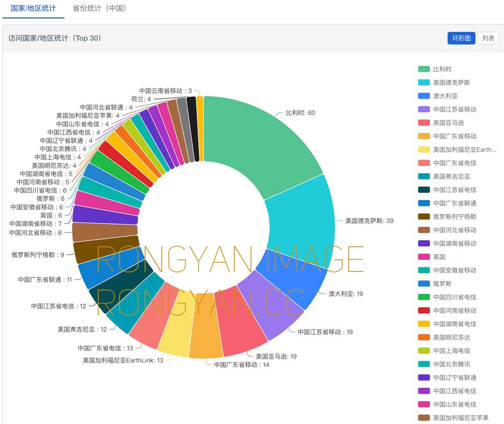Click the 中国广东省联通 : 11 chart label
The width and height of the screenshot is (504, 424).
(x=45, y=279)
